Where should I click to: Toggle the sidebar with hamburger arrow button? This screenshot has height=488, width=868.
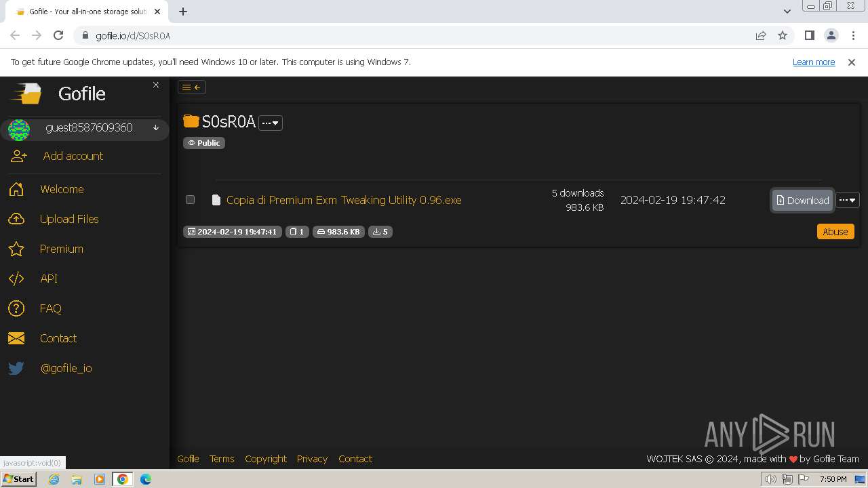(x=191, y=87)
